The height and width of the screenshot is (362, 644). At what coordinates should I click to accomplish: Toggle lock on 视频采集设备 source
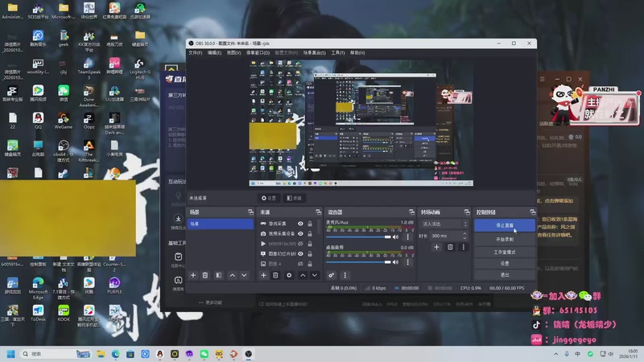tap(310, 233)
